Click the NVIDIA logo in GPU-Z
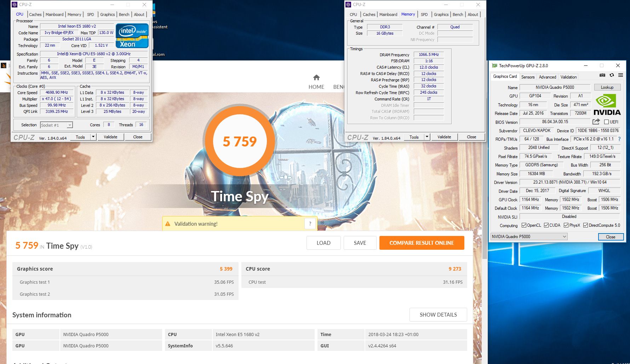 607,105
